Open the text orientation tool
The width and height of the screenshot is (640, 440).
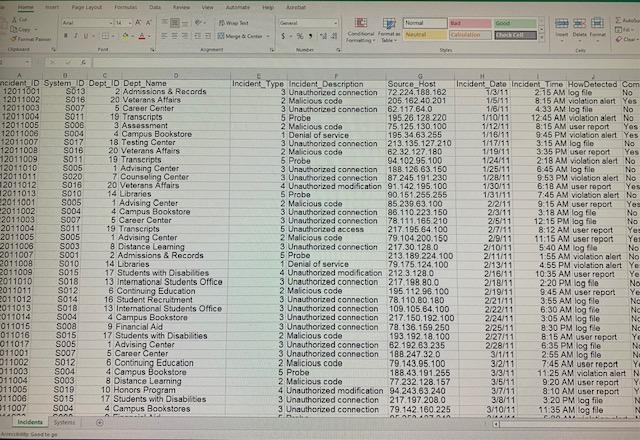[199, 23]
